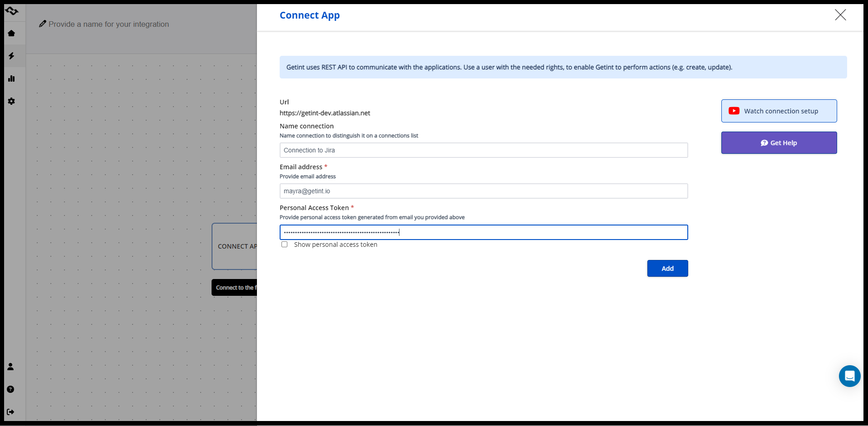Screen dimensions: 868x426
Task: Click the question mark help icon
Action: tap(10, 389)
